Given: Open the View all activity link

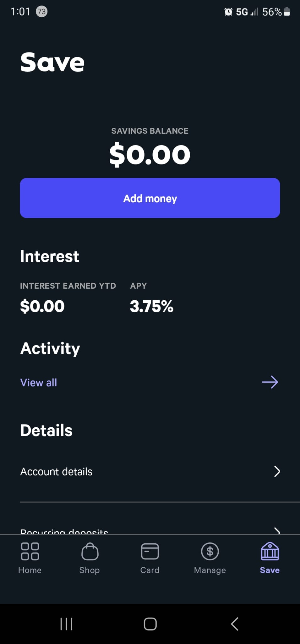Looking at the screenshot, I should click(39, 382).
